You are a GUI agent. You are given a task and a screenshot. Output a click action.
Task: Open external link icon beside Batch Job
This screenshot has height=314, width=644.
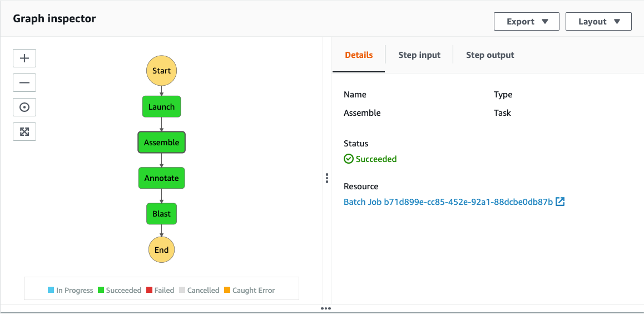point(560,202)
